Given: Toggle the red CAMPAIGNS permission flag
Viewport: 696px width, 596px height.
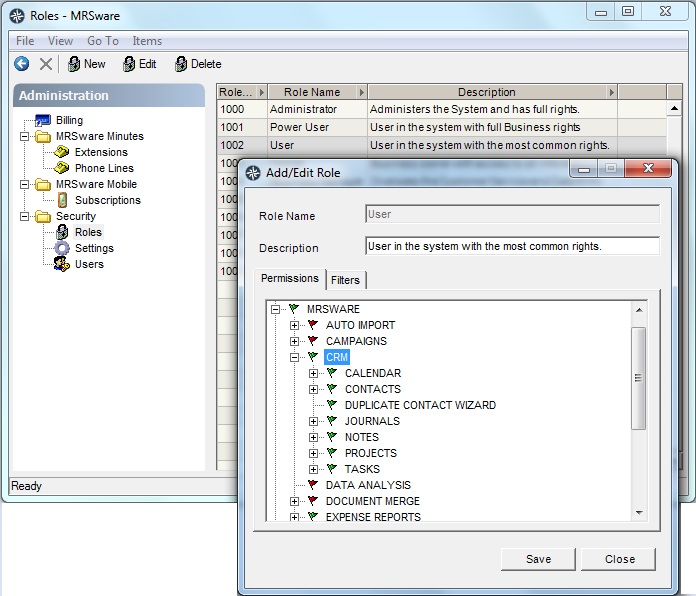Looking at the screenshot, I should [x=313, y=341].
